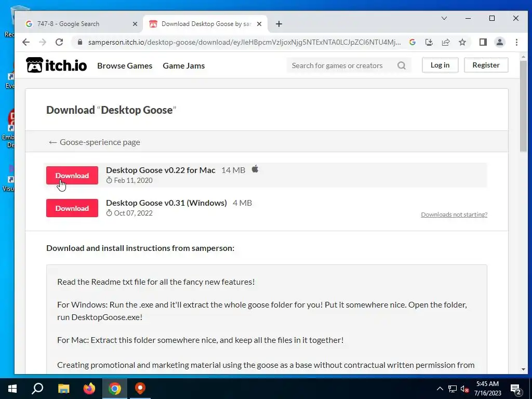Reload the page with the refresh icon
532x399 pixels.
59,42
